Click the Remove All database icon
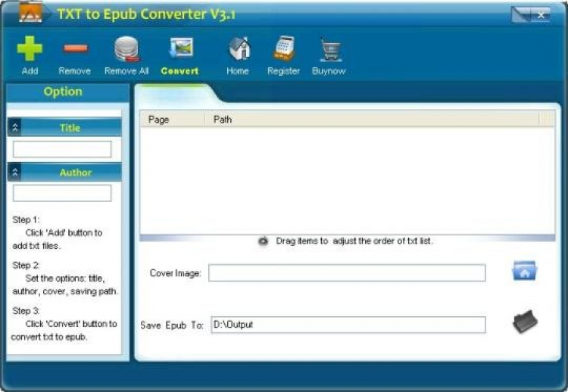Viewport: 568px width, 392px height. pyautogui.click(x=126, y=49)
